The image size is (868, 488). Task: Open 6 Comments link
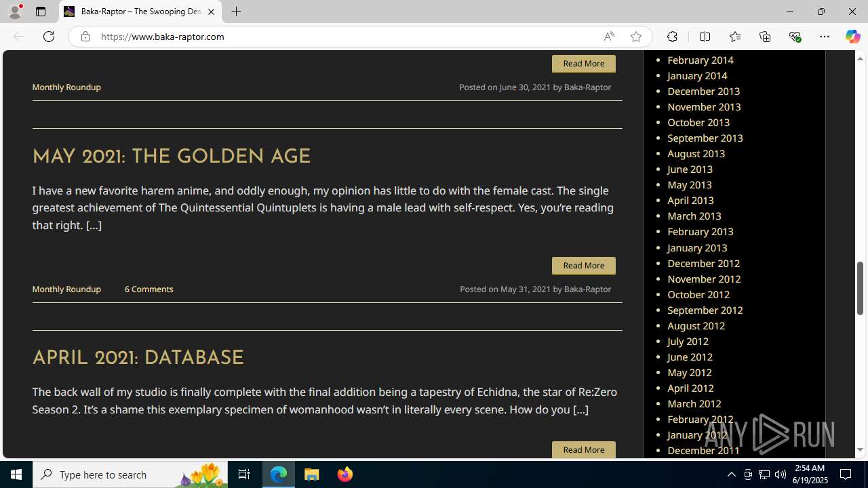149,289
